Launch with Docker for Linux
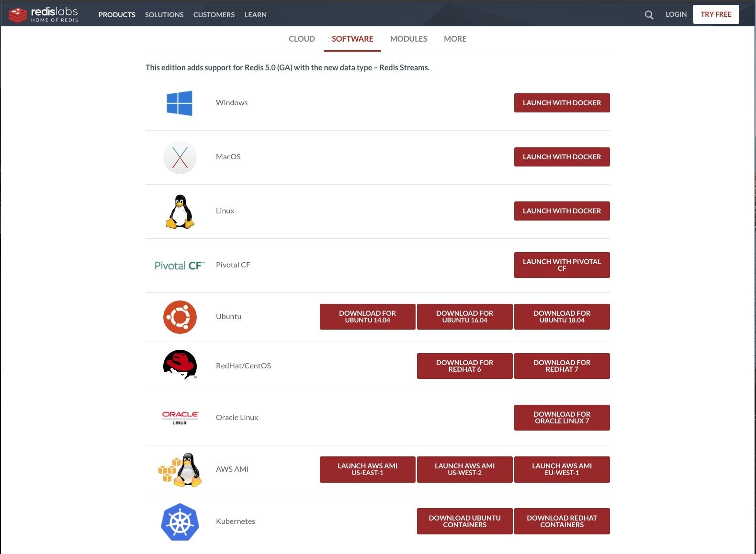The width and height of the screenshot is (756, 554). pos(562,211)
